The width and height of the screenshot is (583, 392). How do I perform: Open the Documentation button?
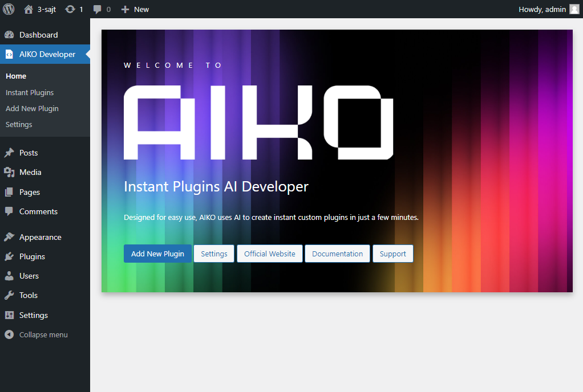[x=337, y=254]
